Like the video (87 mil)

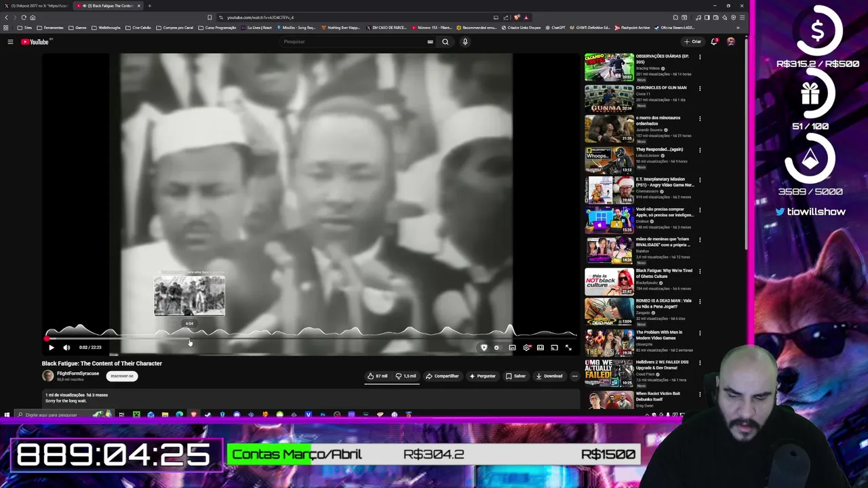tap(378, 376)
